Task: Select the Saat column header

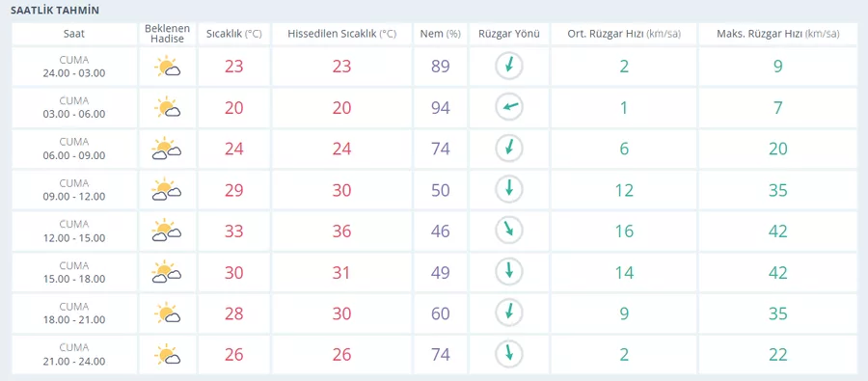Action: click(x=74, y=34)
